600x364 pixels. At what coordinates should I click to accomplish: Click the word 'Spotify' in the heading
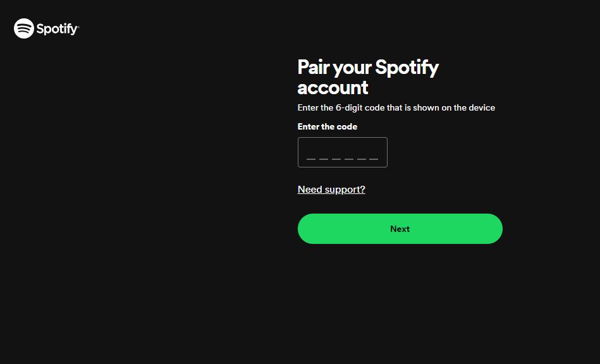click(407, 68)
